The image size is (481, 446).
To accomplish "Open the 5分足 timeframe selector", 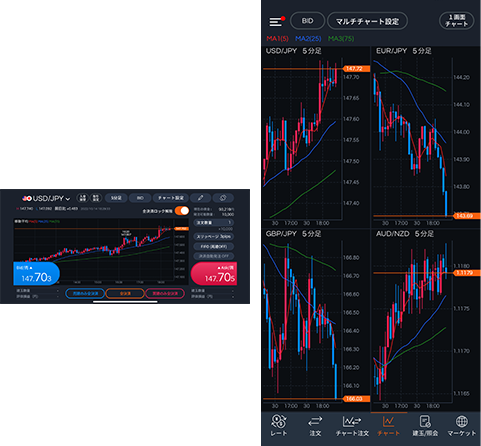I will click(116, 198).
